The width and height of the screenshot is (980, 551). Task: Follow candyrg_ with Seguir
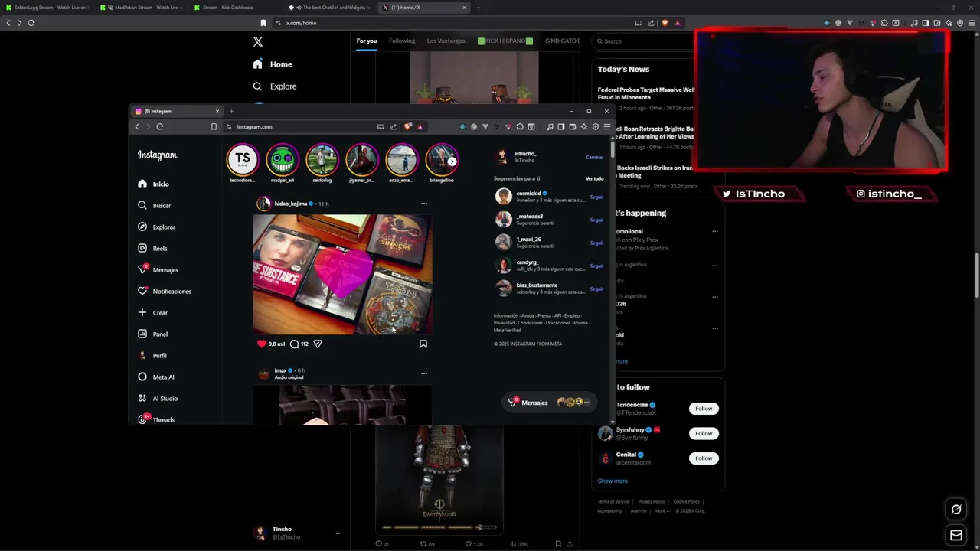[x=597, y=266]
